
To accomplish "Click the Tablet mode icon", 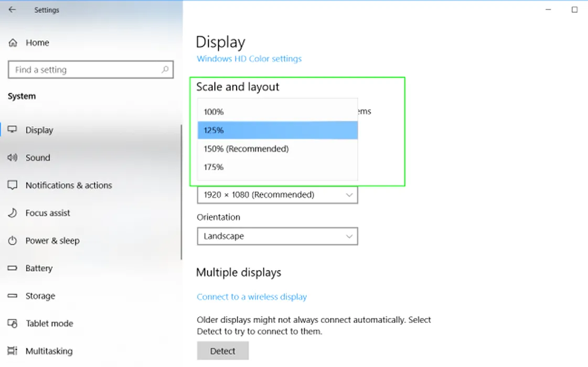I will tap(13, 323).
